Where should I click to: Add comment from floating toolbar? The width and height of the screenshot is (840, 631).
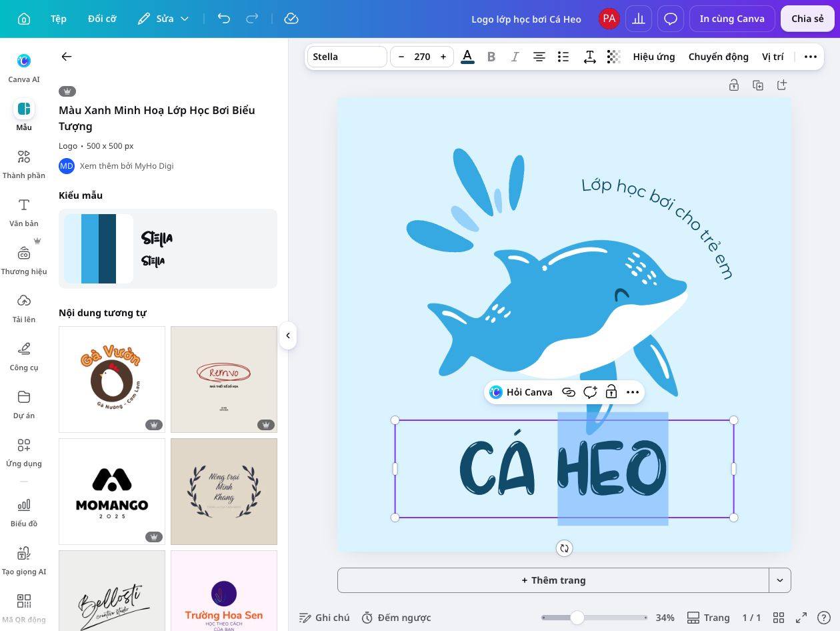(590, 392)
